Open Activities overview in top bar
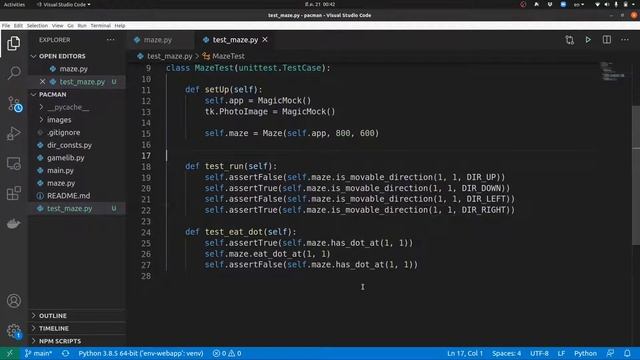The width and height of the screenshot is (640, 360). point(14,4)
